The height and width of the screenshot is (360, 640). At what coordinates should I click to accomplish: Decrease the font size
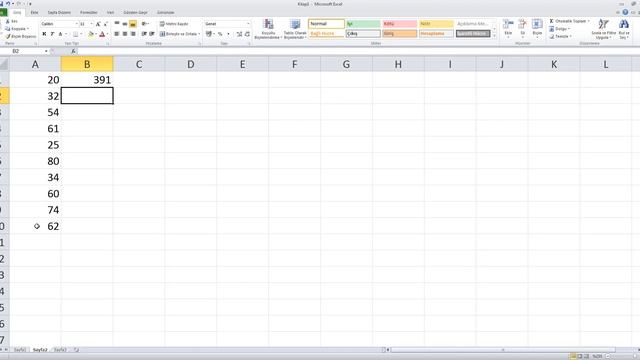[x=106, y=24]
